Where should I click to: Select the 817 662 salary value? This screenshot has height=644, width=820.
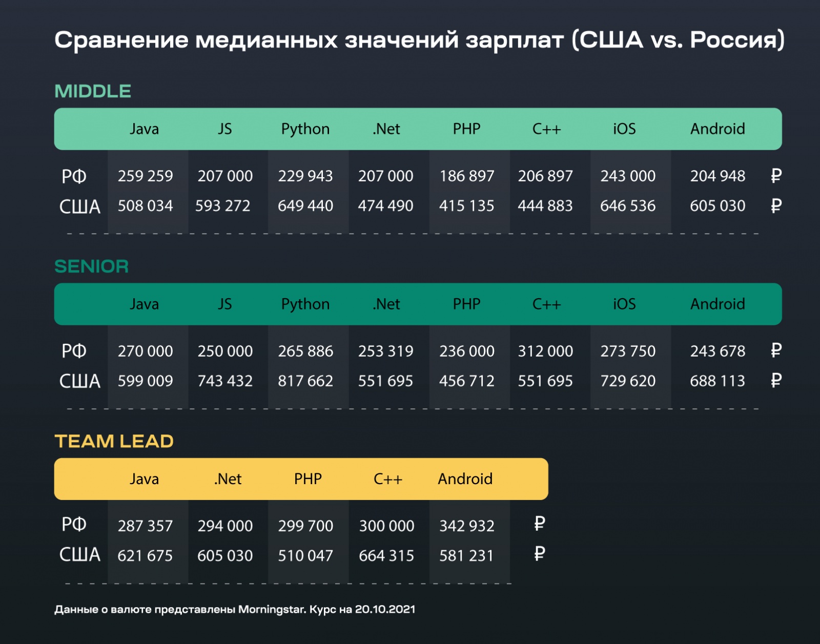pyautogui.click(x=305, y=381)
